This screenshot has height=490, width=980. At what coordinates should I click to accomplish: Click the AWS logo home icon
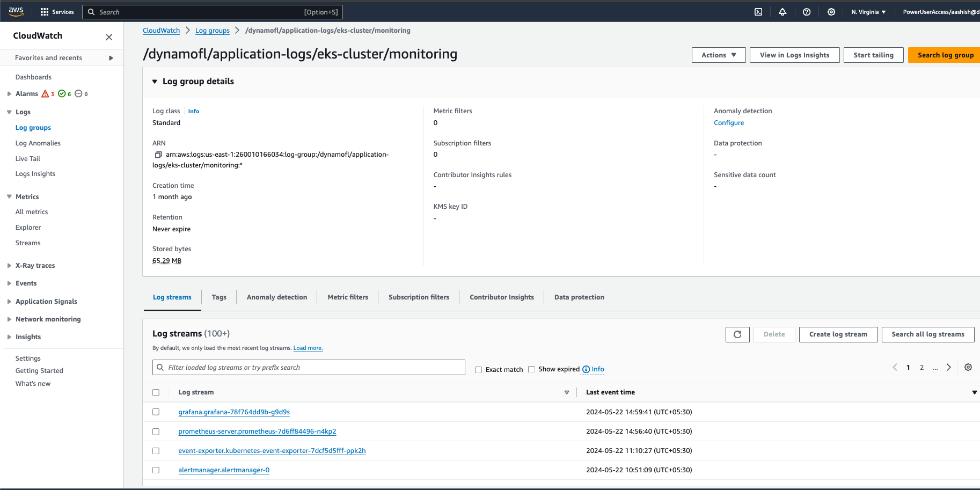click(x=16, y=11)
